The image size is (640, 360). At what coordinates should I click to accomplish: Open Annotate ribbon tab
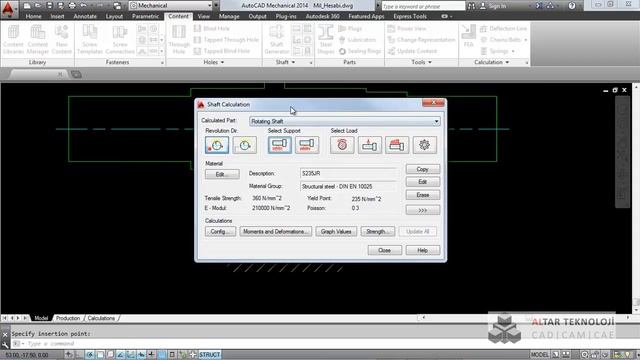(85, 16)
